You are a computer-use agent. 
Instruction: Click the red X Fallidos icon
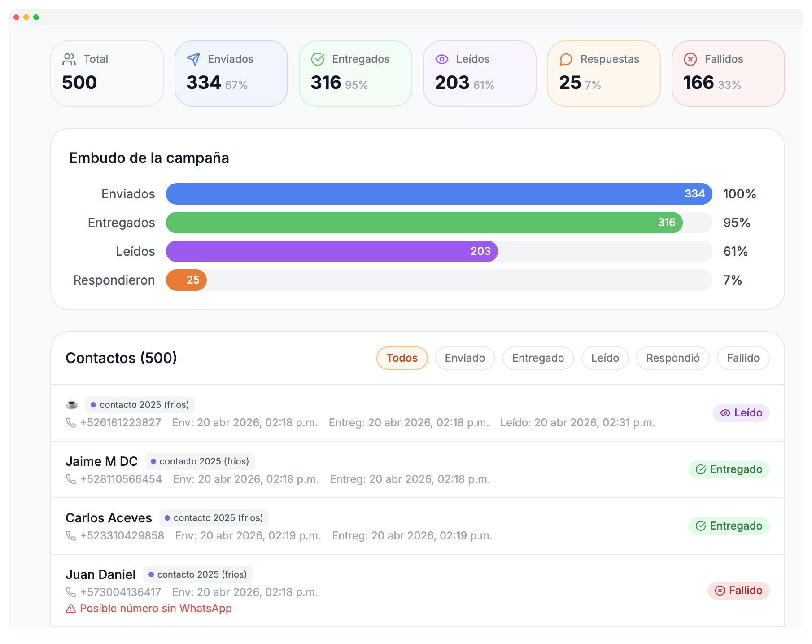(690, 59)
